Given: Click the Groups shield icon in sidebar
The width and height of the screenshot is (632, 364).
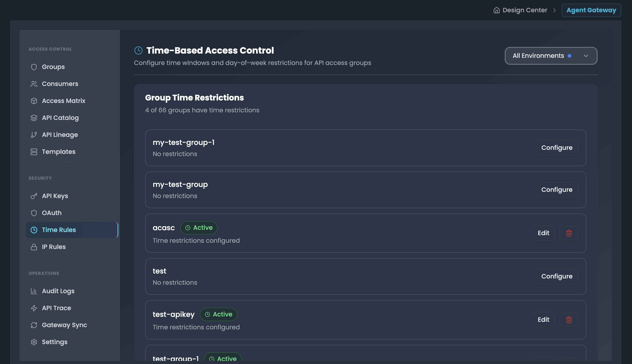Looking at the screenshot, I should [x=34, y=67].
